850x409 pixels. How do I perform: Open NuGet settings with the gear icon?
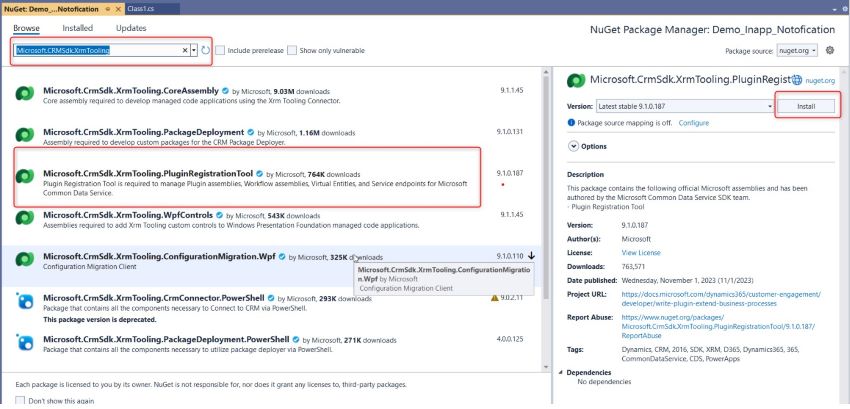(x=829, y=50)
